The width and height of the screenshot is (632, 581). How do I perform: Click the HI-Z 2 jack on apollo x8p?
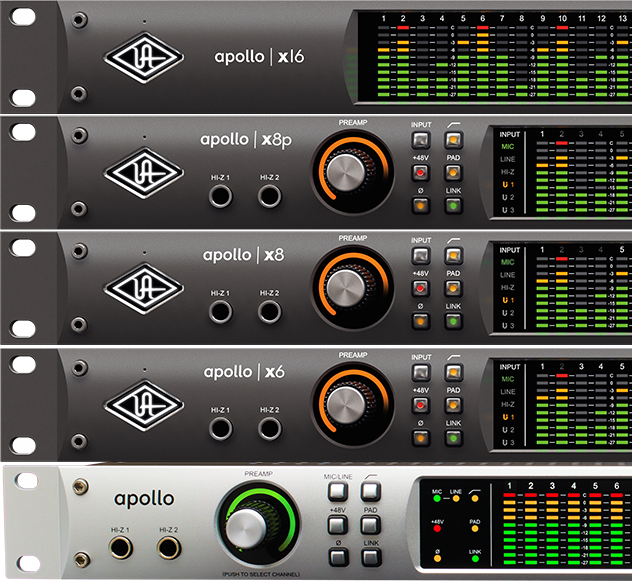tap(269, 196)
